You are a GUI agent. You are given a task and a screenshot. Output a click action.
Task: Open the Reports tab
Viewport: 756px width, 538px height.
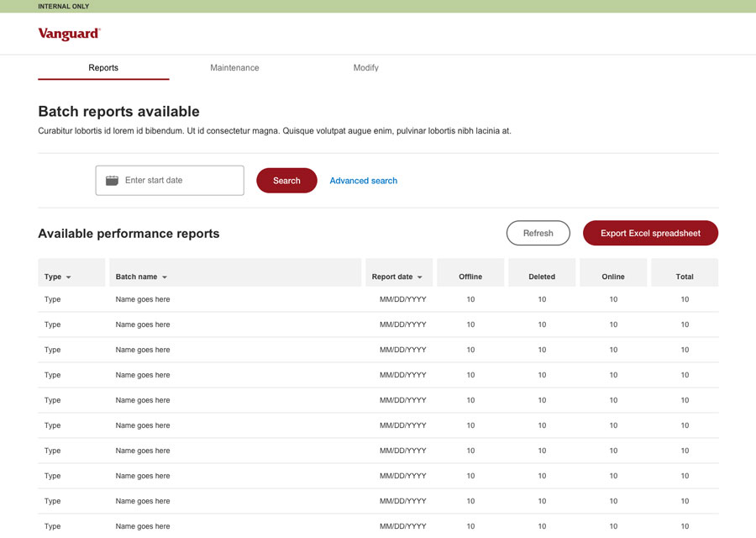coord(103,68)
